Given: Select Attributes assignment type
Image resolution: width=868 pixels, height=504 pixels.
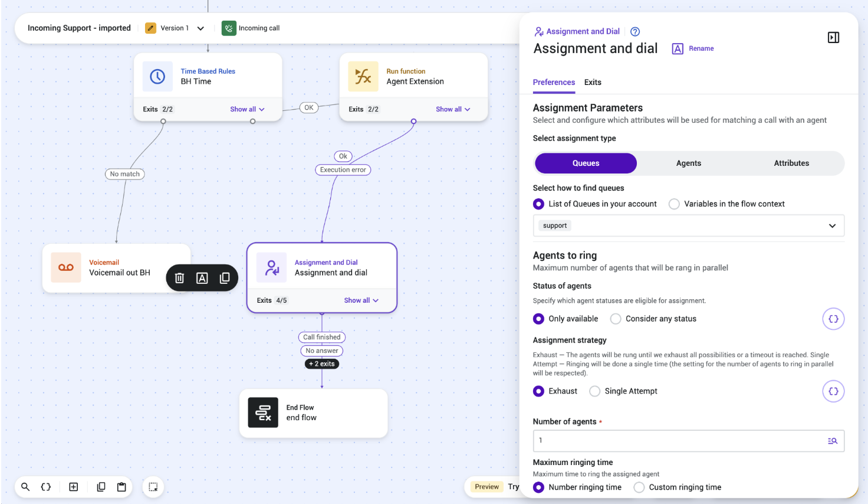Looking at the screenshot, I should (791, 163).
